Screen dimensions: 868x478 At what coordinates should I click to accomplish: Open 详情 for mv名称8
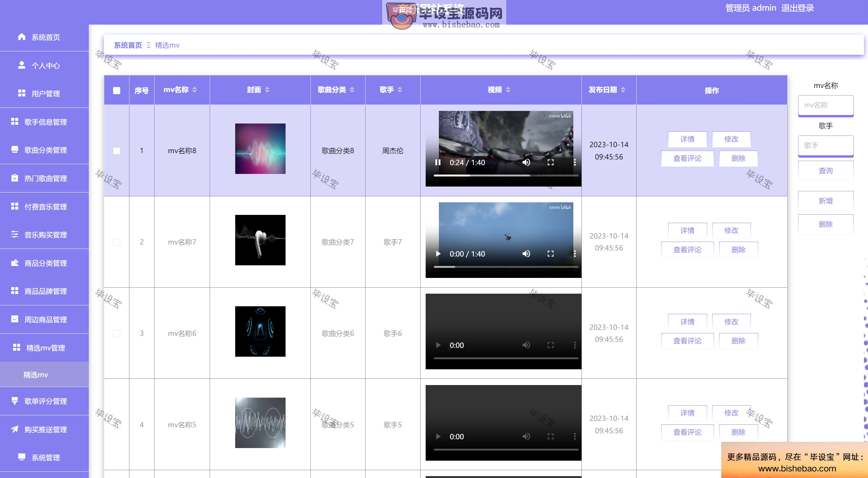coord(687,139)
